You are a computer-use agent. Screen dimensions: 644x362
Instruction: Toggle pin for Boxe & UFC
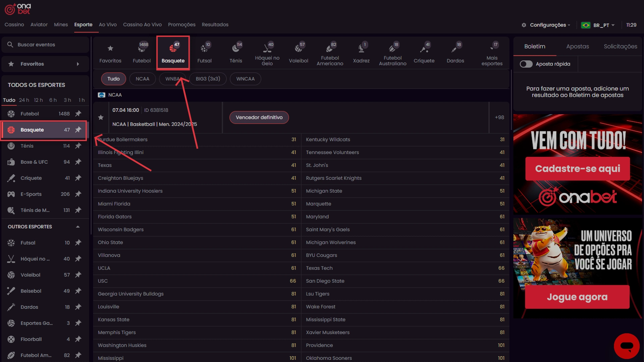pyautogui.click(x=78, y=162)
